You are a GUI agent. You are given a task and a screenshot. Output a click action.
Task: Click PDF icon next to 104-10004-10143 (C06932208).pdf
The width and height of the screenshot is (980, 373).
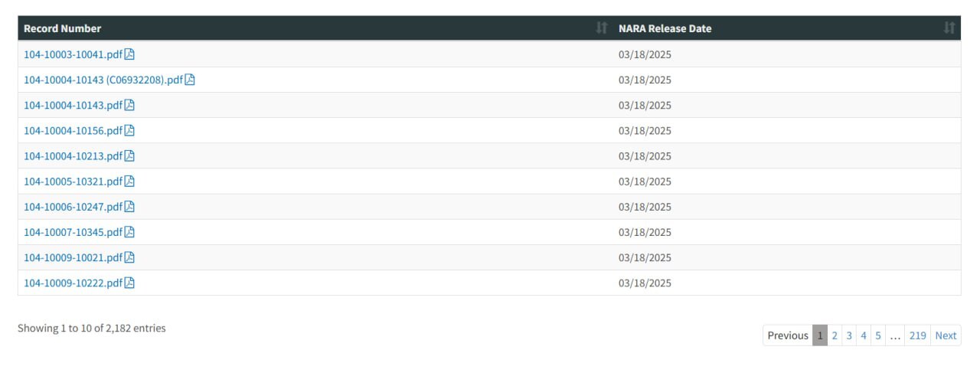point(190,80)
